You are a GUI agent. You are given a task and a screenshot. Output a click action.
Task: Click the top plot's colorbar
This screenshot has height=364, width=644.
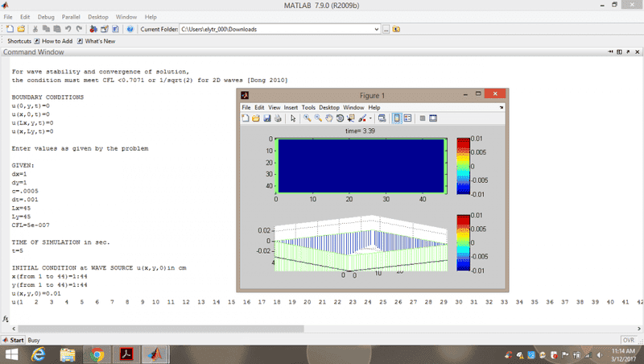pyautogui.click(x=462, y=166)
